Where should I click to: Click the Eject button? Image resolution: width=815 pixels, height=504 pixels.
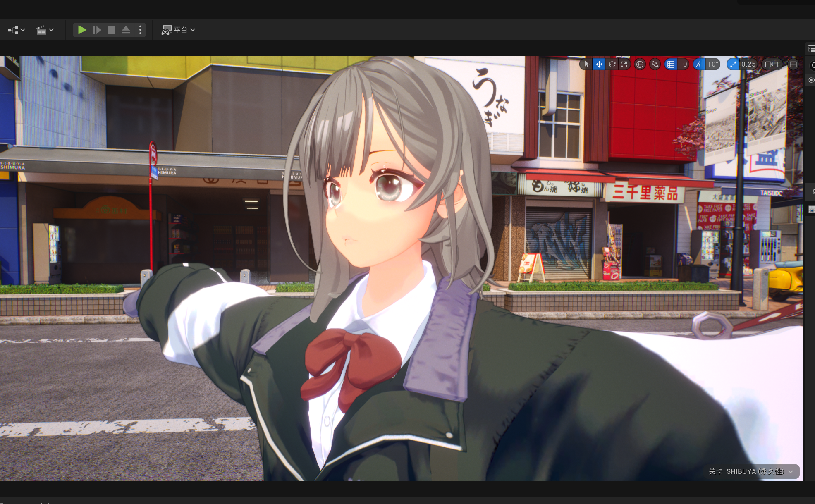pos(126,30)
